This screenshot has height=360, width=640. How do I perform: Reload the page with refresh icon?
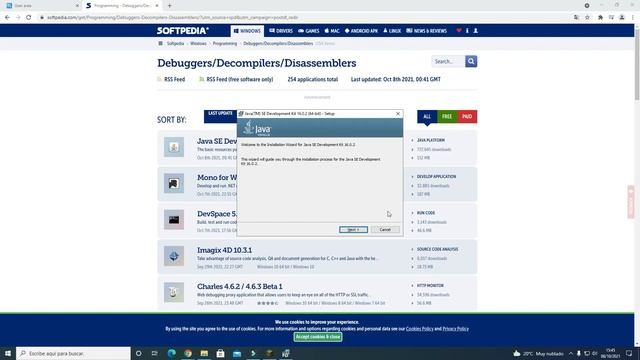(29, 18)
